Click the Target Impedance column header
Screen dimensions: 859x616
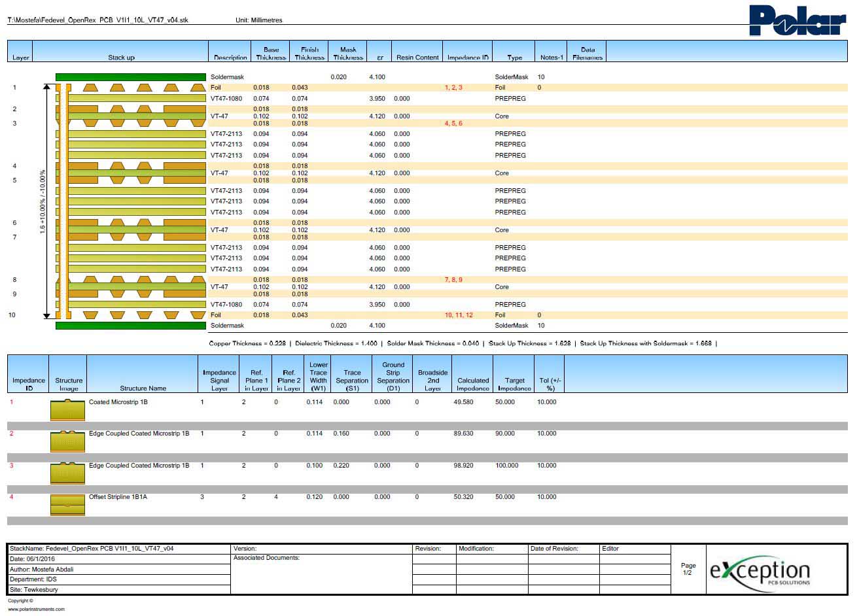coord(514,385)
